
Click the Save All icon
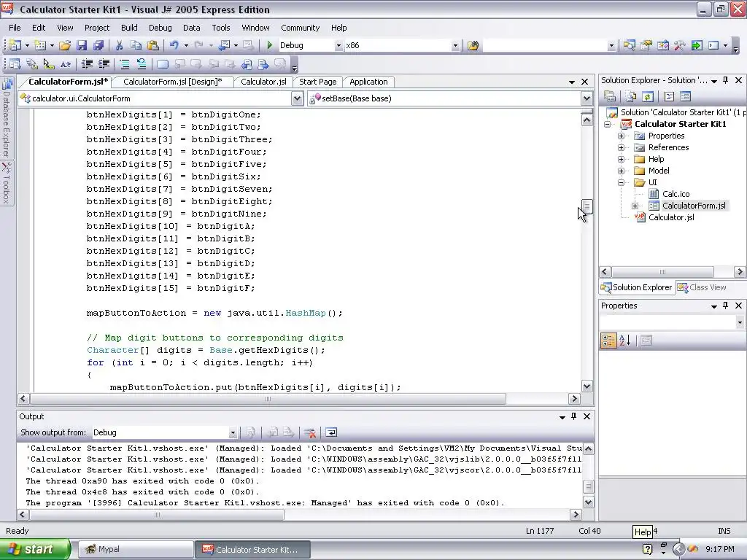click(x=98, y=45)
